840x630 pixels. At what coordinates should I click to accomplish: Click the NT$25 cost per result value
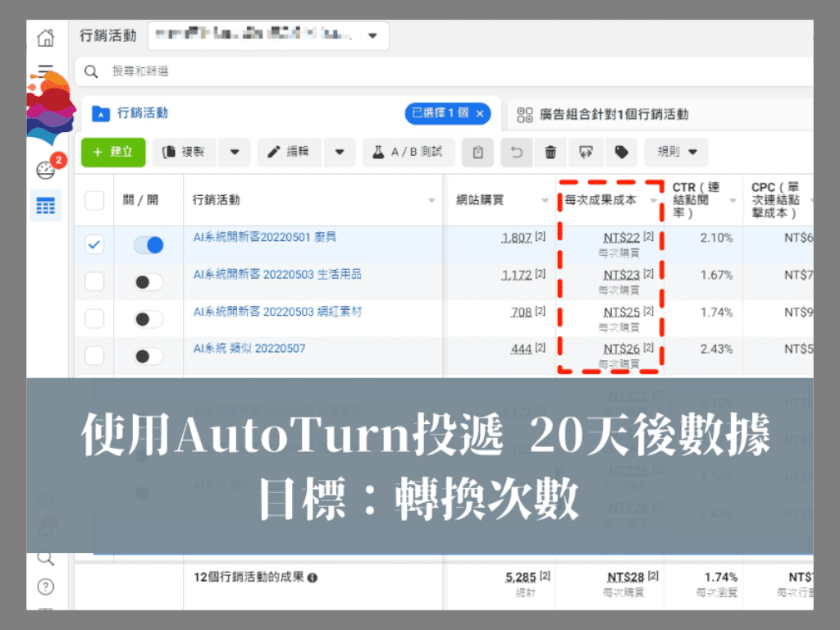tap(622, 313)
